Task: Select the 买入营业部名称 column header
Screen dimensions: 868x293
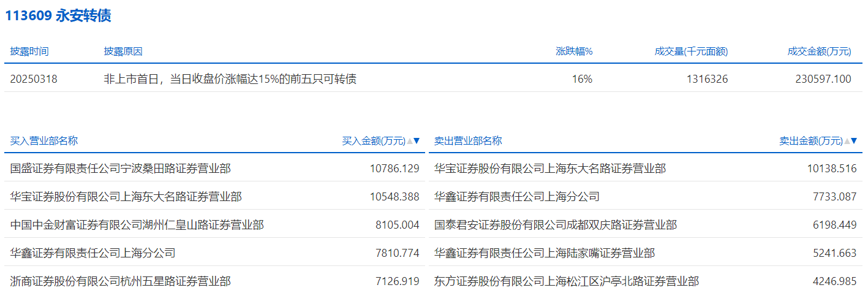Action: click(x=44, y=141)
